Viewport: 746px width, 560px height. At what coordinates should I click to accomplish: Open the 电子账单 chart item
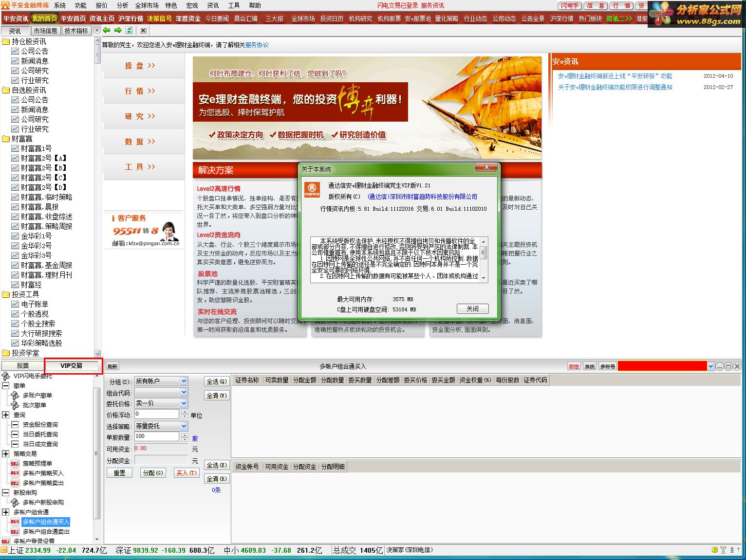(x=30, y=304)
